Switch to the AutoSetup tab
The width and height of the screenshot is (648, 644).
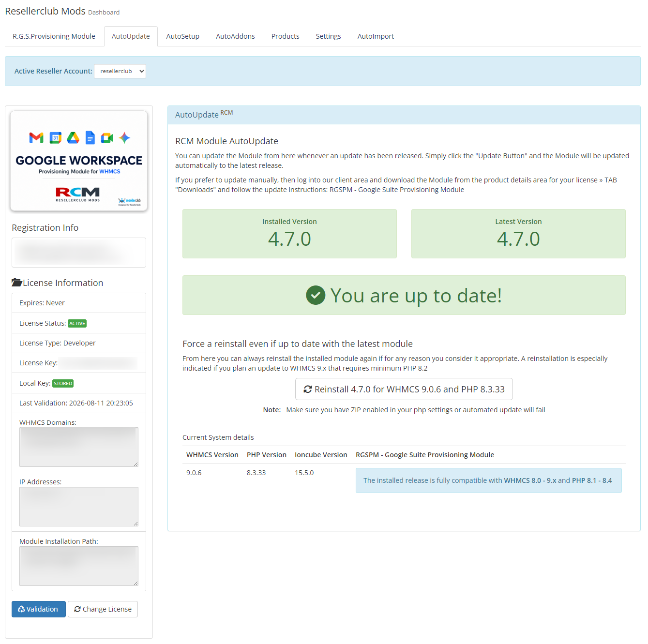183,36
